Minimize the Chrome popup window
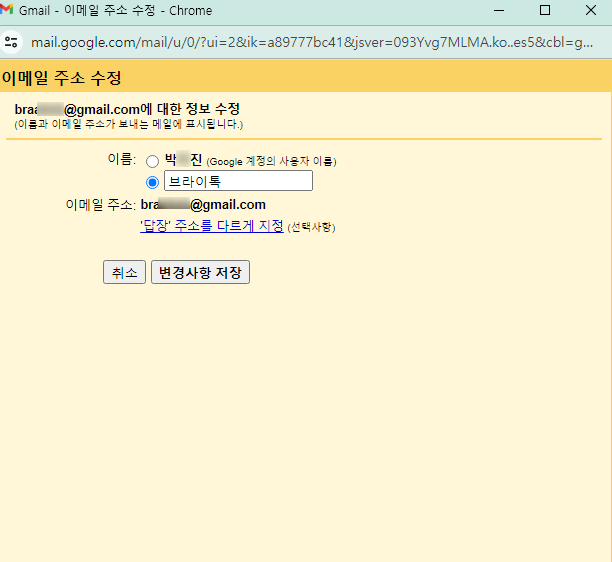The width and height of the screenshot is (612, 562). click(x=499, y=11)
